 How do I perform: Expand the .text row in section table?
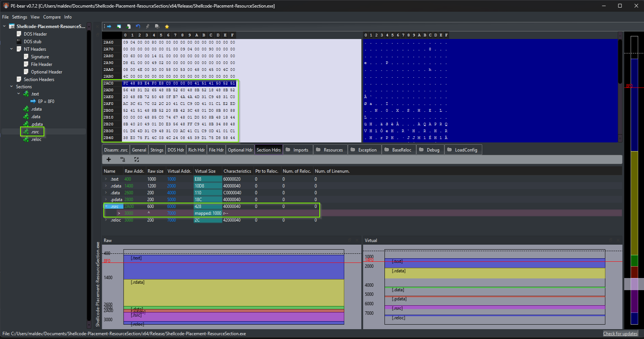click(106, 179)
